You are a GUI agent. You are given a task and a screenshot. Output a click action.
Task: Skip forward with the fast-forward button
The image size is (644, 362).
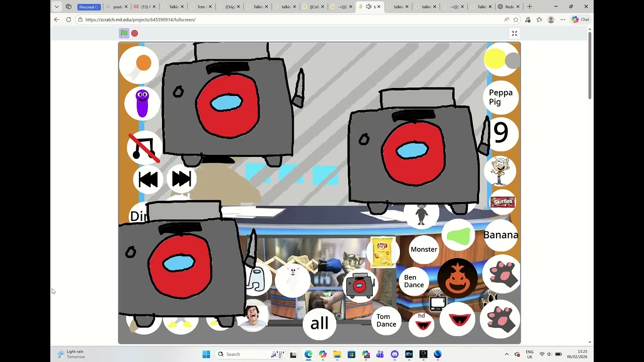coord(182,179)
